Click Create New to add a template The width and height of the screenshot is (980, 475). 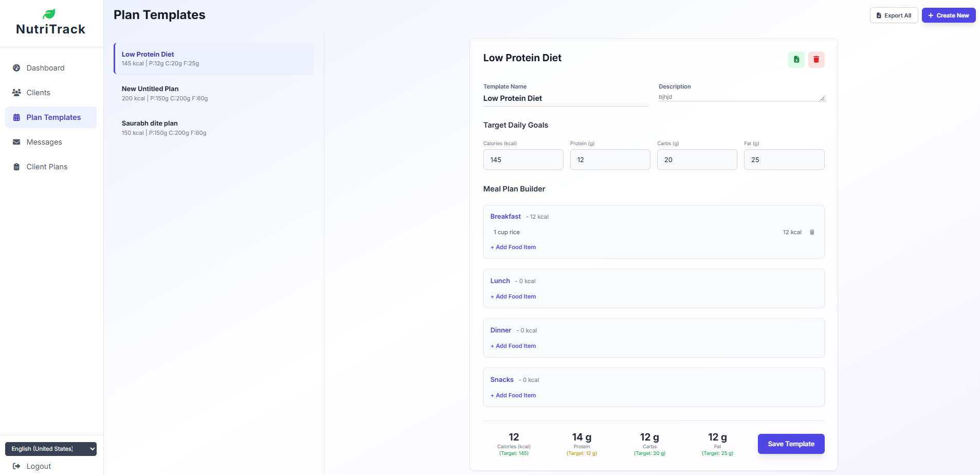[x=948, y=15]
